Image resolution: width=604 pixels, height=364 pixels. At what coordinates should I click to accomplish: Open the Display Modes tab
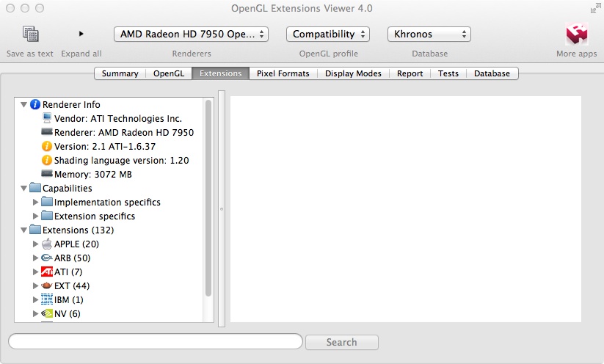tap(353, 73)
